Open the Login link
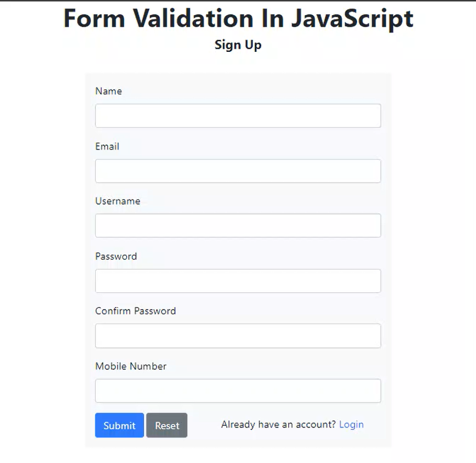The image size is (476, 463). click(351, 424)
